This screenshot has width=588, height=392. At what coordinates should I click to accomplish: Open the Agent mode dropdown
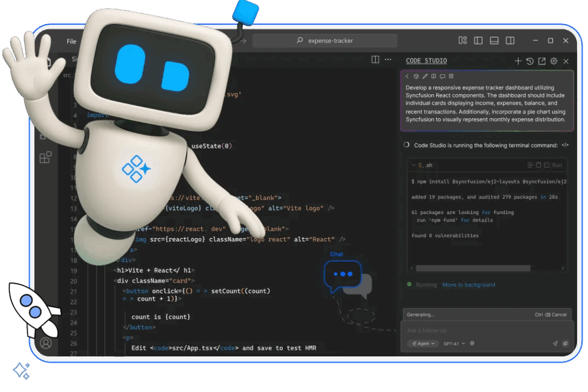(423, 344)
